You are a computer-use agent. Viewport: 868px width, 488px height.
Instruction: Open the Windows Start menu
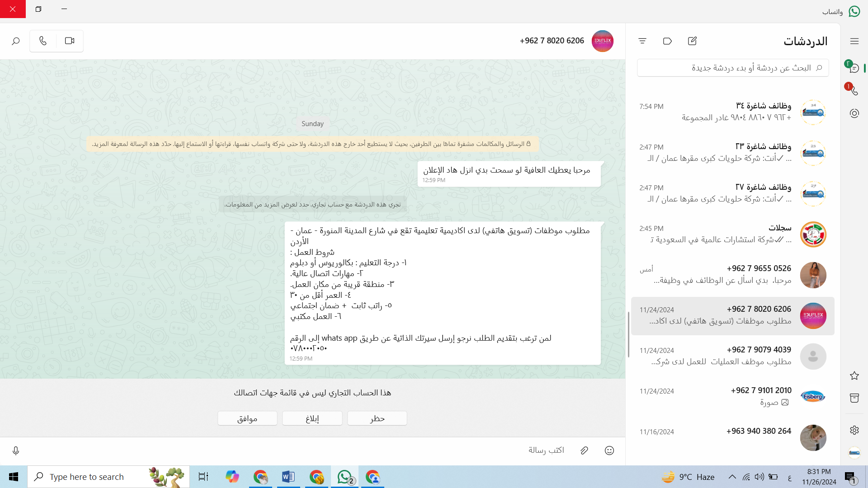coord(14,477)
